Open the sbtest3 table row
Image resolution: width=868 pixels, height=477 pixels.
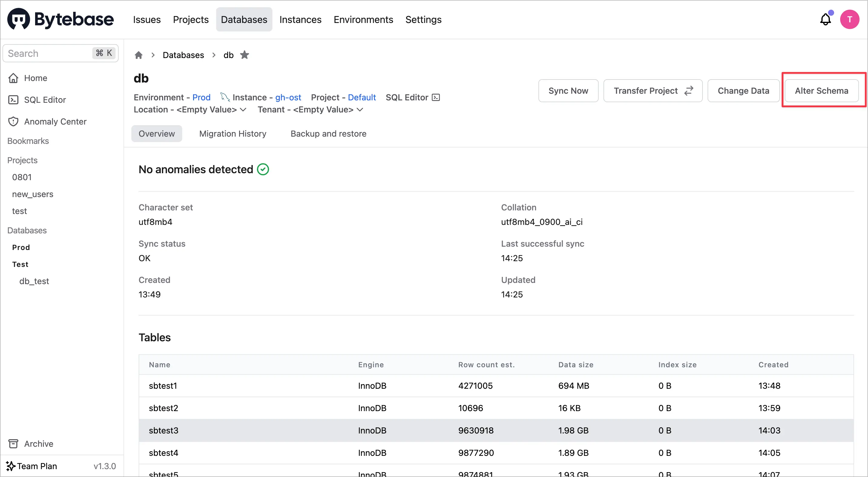(163, 430)
